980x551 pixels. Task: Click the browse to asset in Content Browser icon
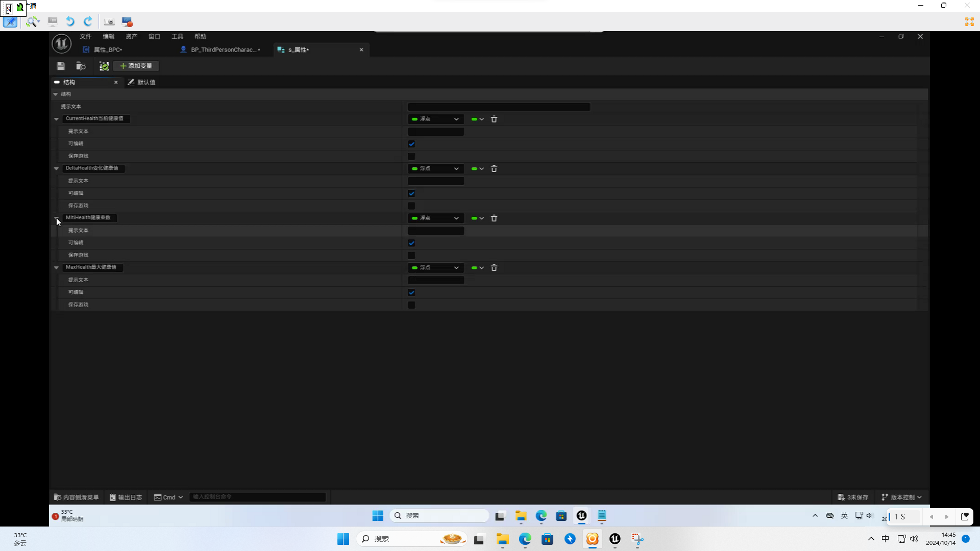[81, 66]
